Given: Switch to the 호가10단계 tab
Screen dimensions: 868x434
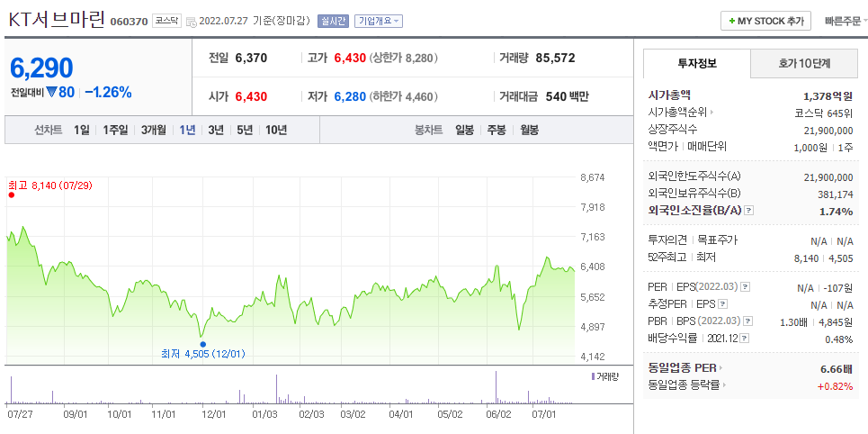Looking at the screenshot, I should (x=804, y=63).
